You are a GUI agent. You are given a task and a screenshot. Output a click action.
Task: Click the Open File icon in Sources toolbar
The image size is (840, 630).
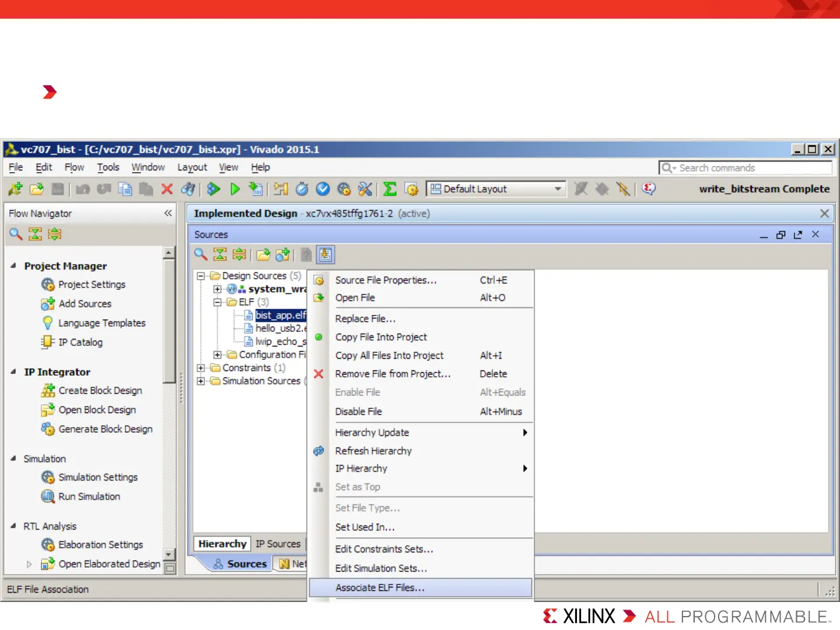pyautogui.click(x=264, y=254)
